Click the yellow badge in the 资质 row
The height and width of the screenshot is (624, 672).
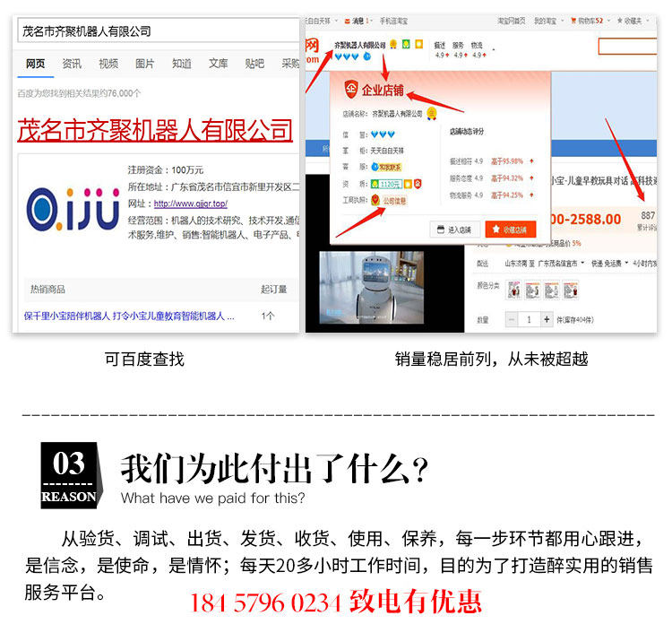(408, 184)
